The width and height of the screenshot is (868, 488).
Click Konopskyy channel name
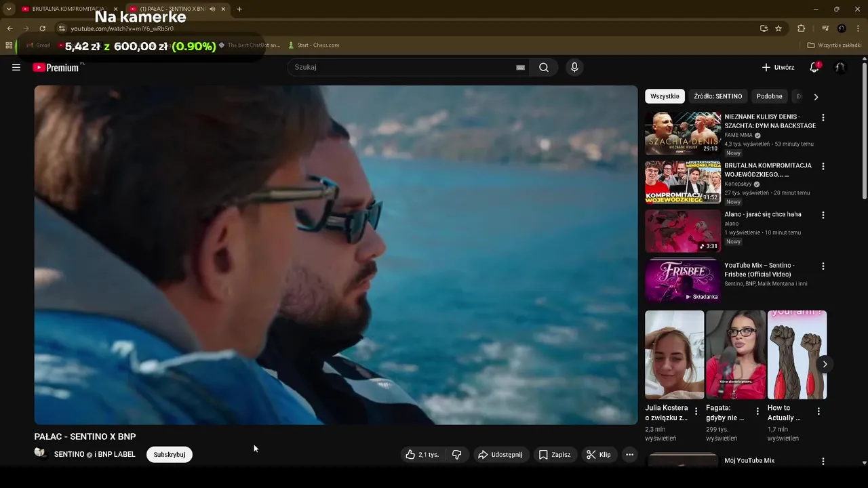(738, 184)
